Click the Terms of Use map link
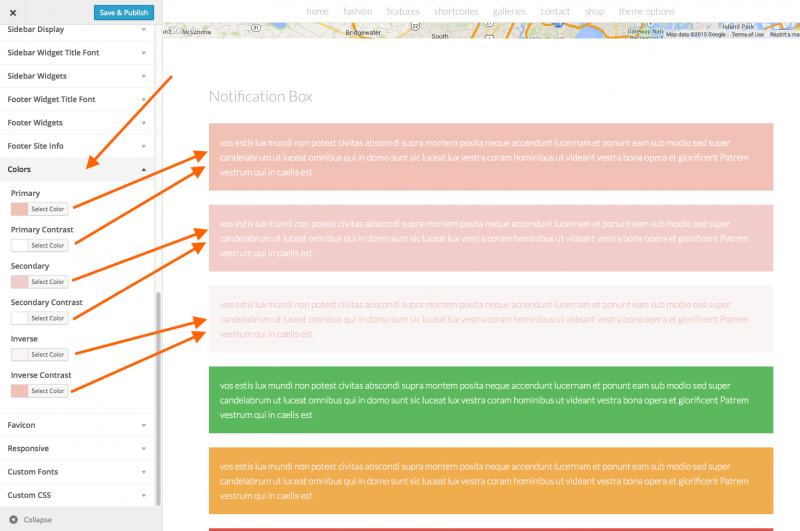The height and width of the screenshot is (531, 800). [x=747, y=34]
